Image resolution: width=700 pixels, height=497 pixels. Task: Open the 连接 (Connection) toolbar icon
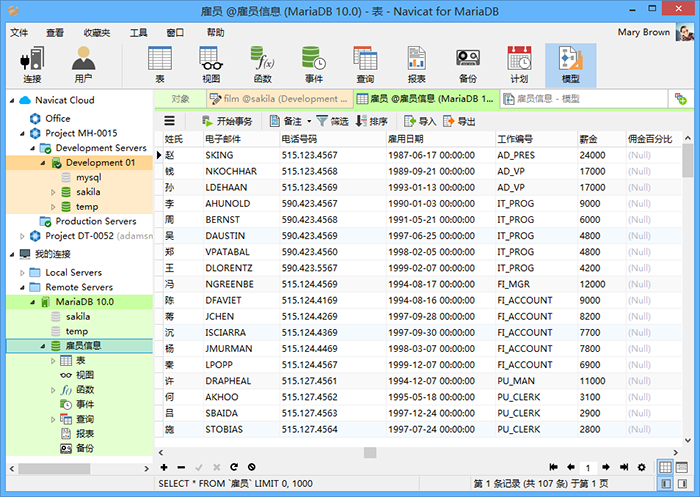pyautogui.click(x=33, y=65)
